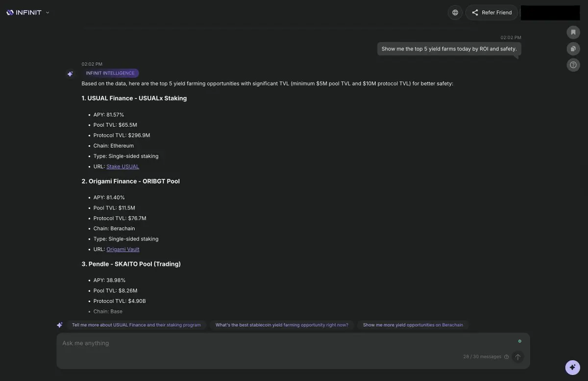Open the Origami Vault link
The width and height of the screenshot is (588, 381).
[123, 249]
